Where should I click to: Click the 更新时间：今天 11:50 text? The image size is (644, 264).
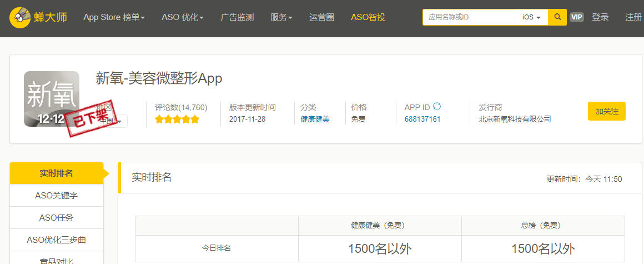(x=584, y=180)
